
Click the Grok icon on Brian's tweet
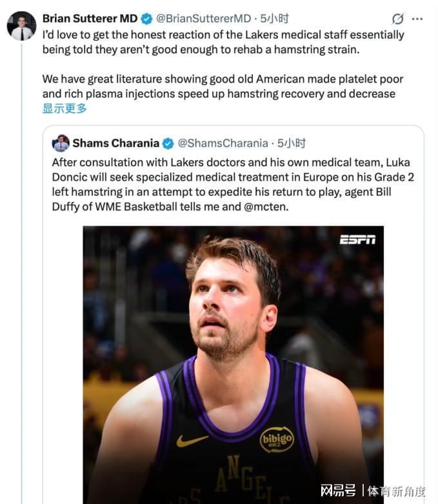[398, 19]
